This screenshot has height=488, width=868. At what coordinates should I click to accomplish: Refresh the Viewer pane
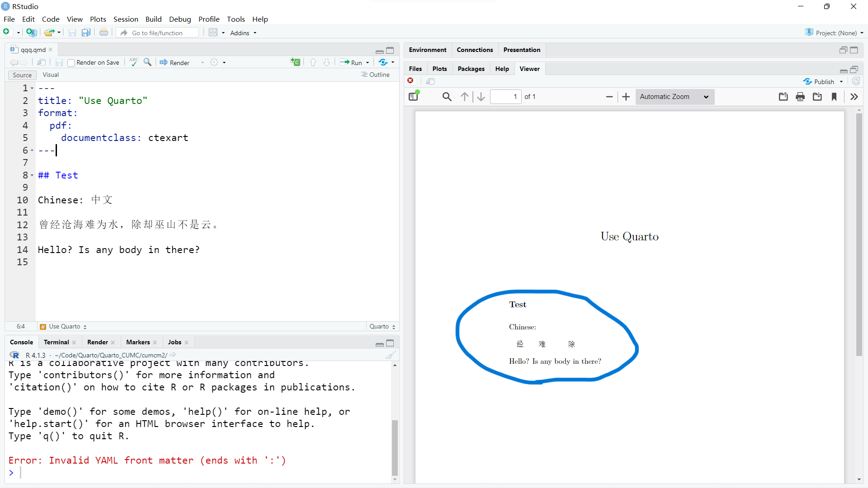(x=856, y=81)
